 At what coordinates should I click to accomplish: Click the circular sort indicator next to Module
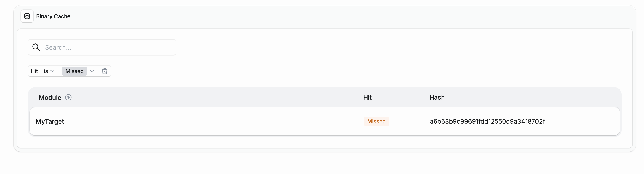(68, 97)
